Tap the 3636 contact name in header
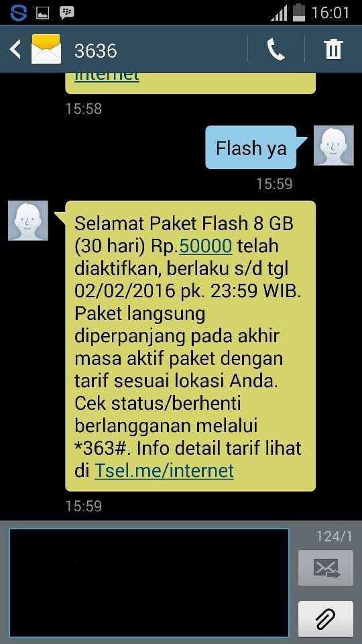The image size is (362, 644). [x=96, y=51]
